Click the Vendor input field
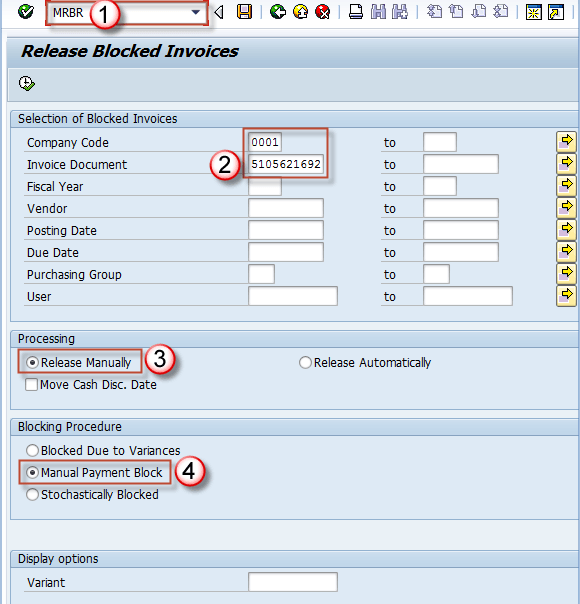 [286, 208]
